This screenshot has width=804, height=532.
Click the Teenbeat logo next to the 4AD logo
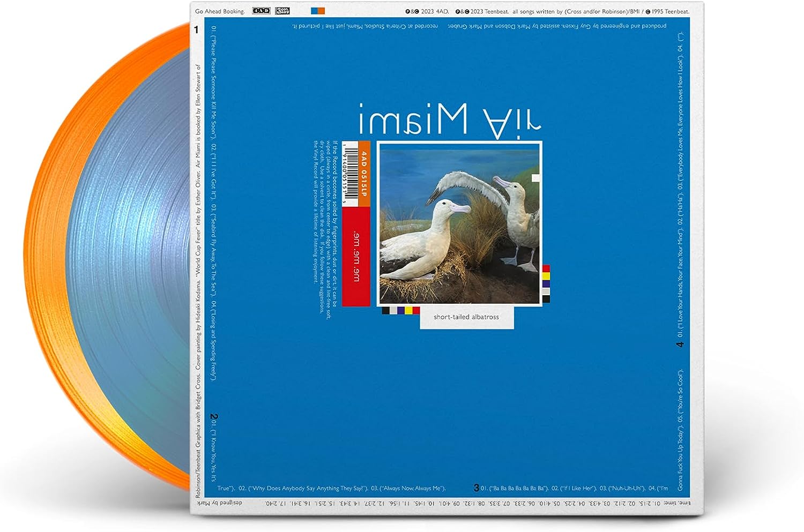282,11
